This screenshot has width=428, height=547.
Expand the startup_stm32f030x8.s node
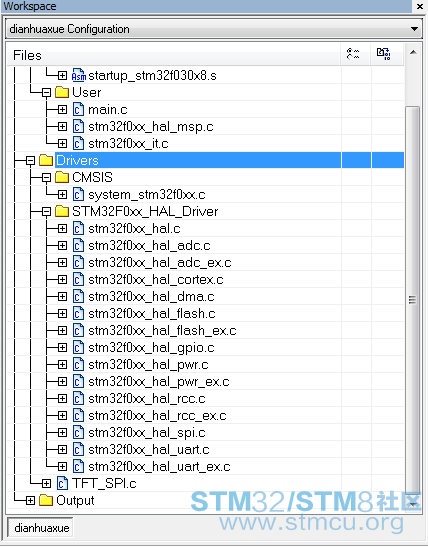62,75
